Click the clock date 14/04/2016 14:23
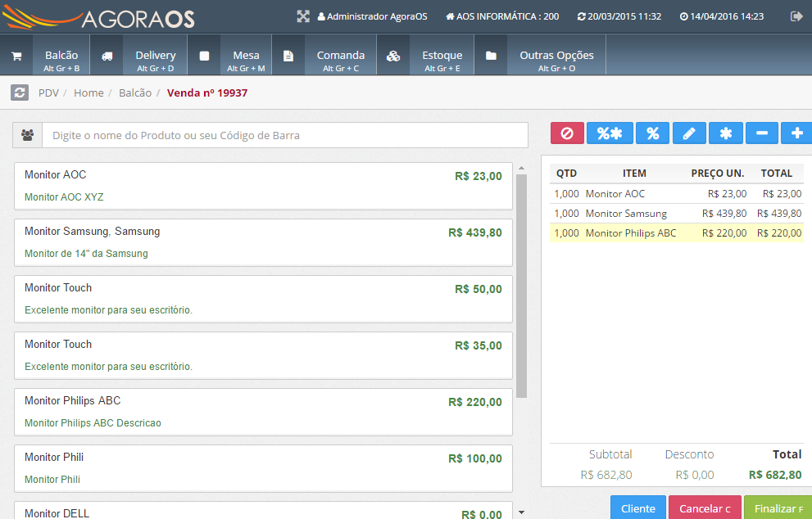 722,16
